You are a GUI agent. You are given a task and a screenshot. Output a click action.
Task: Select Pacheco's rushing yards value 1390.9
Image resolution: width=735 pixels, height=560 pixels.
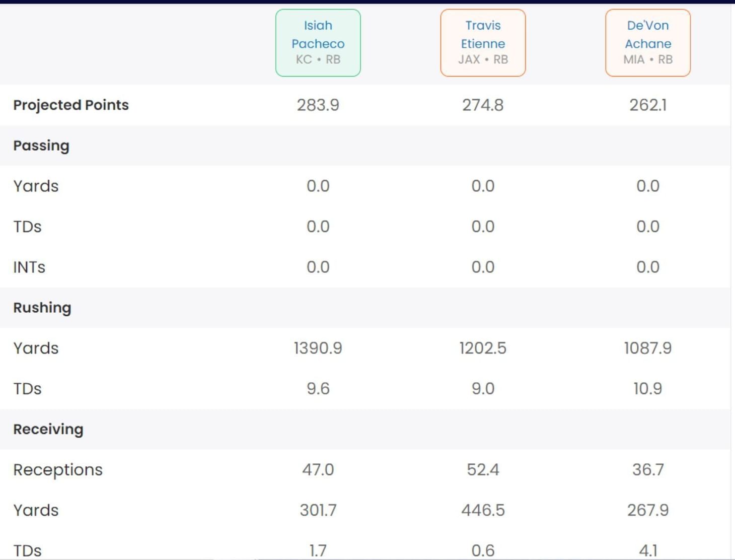click(318, 348)
